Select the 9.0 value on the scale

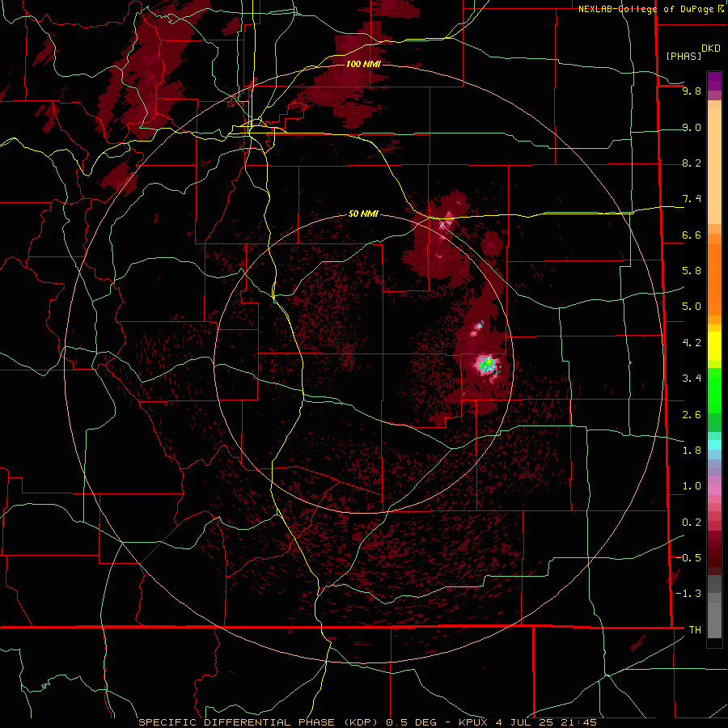tap(692, 127)
